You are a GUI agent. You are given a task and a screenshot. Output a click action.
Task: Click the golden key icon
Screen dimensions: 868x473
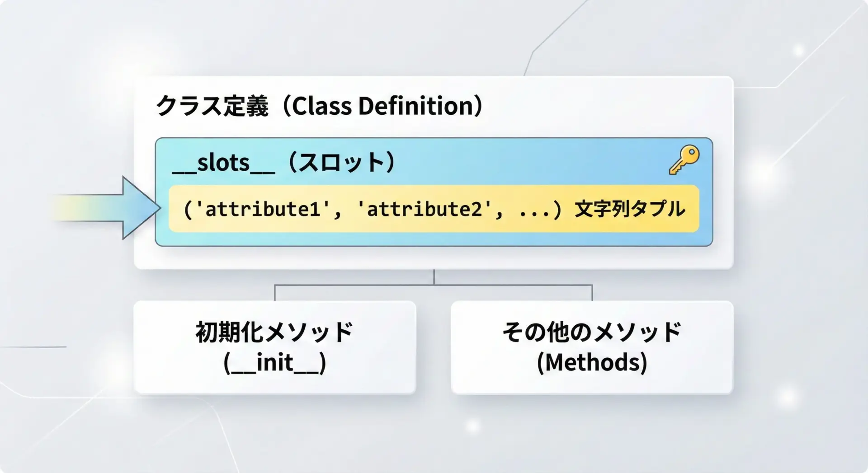point(684,159)
